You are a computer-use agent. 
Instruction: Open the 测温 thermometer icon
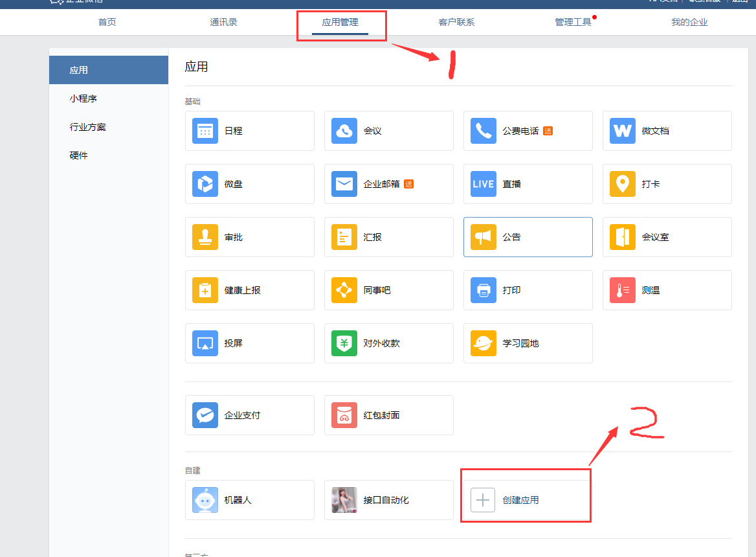click(x=623, y=290)
